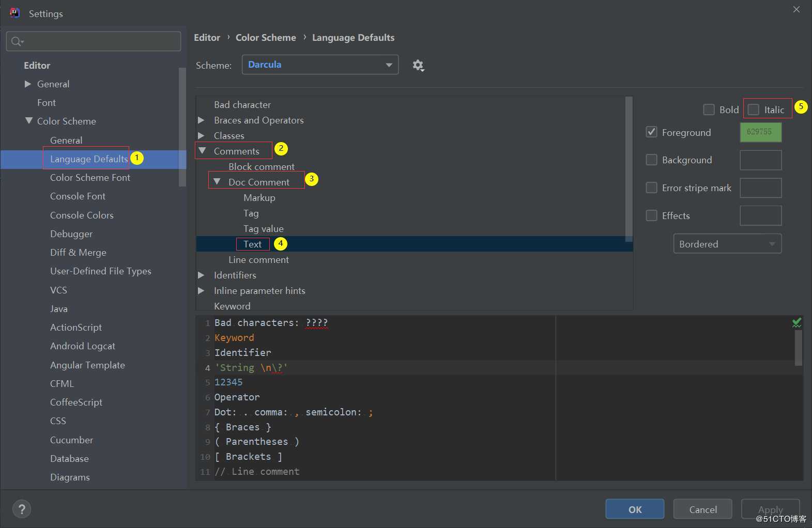Expand Inline parameter hints node
Image resolution: width=812 pixels, height=528 pixels.
[201, 290]
